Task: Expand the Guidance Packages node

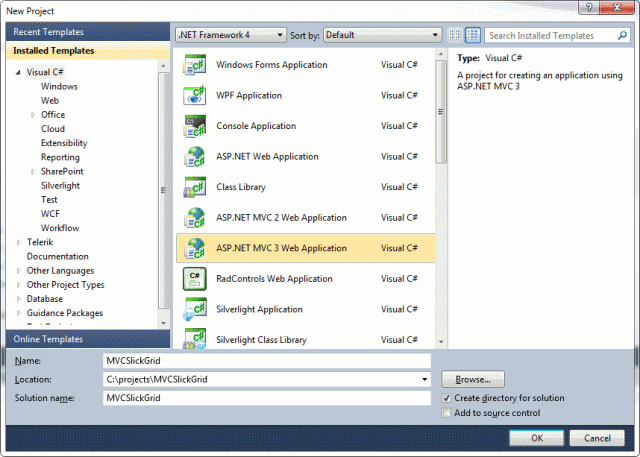Action: (x=19, y=313)
